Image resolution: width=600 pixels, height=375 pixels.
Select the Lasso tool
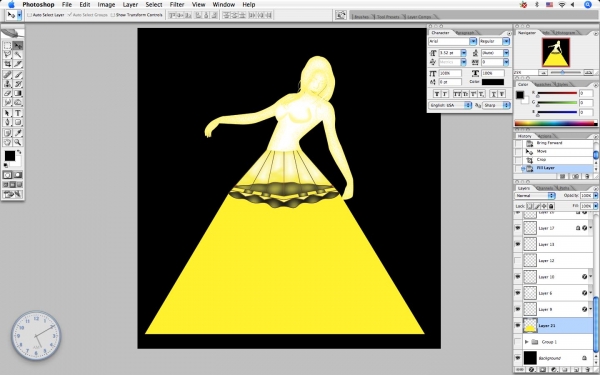7,55
